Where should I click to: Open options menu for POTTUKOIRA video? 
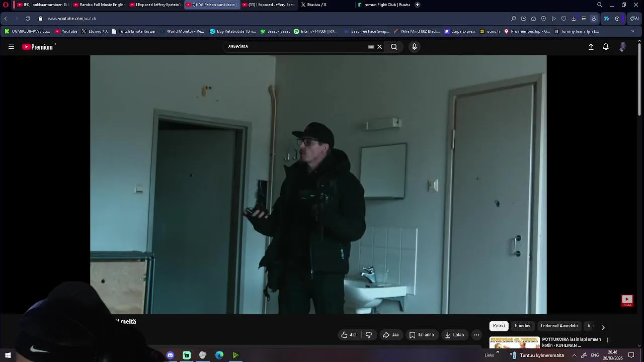[607, 340]
